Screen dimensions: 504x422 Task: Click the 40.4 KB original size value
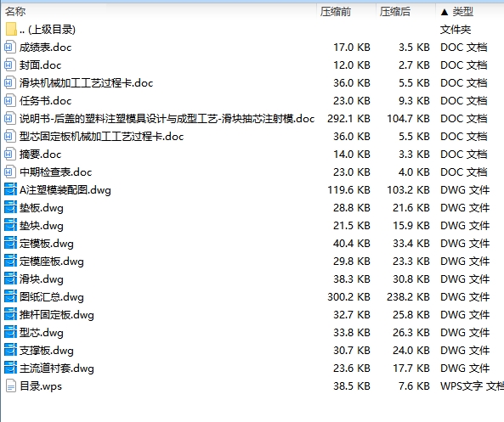pos(352,244)
